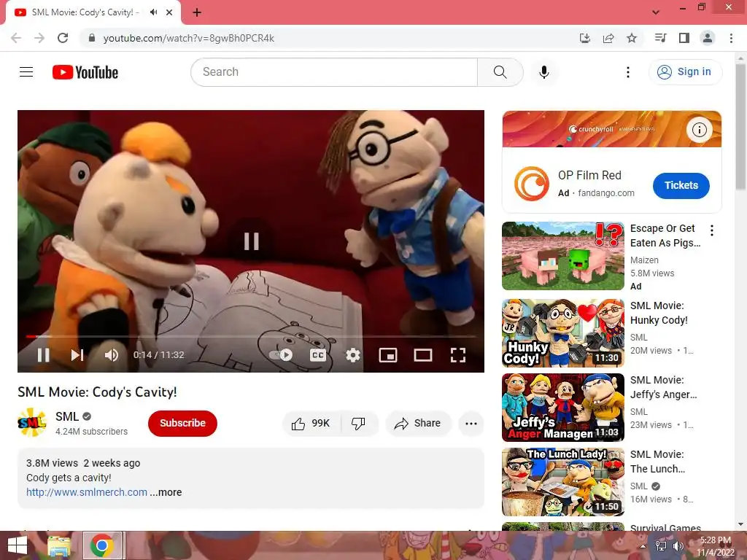Share this page icon in address bar
The height and width of the screenshot is (560, 747).
click(608, 38)
